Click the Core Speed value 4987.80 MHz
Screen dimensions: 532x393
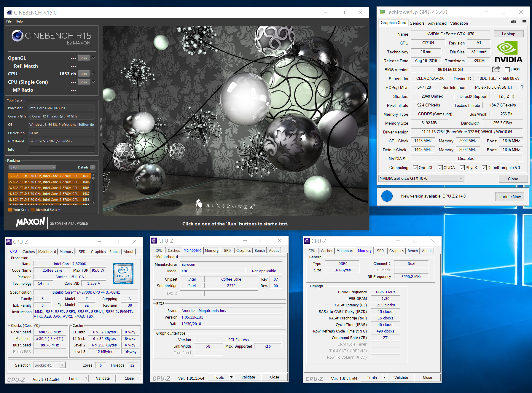point(50,332)
